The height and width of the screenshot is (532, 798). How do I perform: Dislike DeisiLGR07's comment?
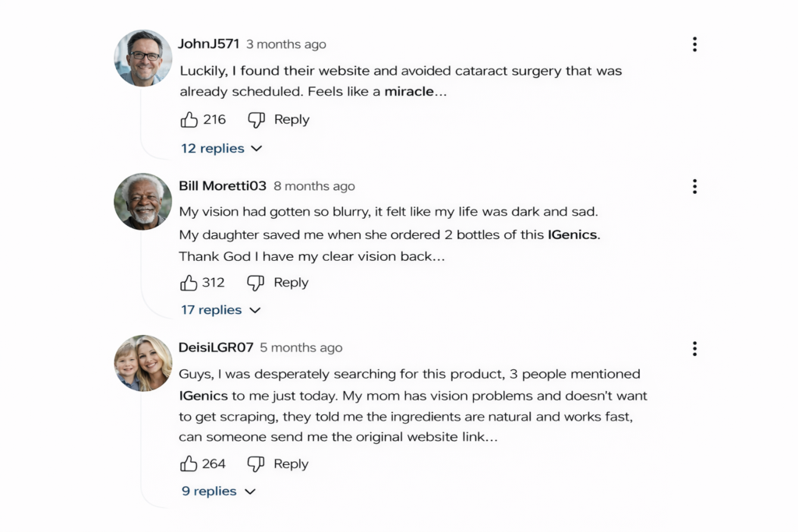tap(256, 464)
